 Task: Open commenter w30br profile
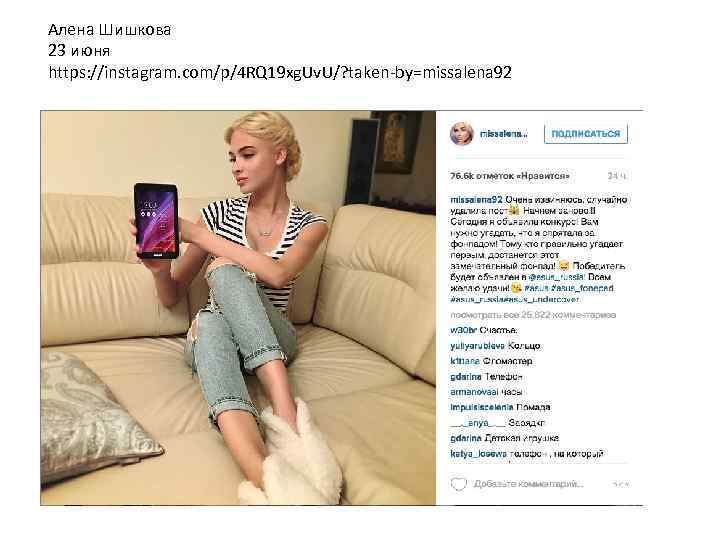point(464,330)
